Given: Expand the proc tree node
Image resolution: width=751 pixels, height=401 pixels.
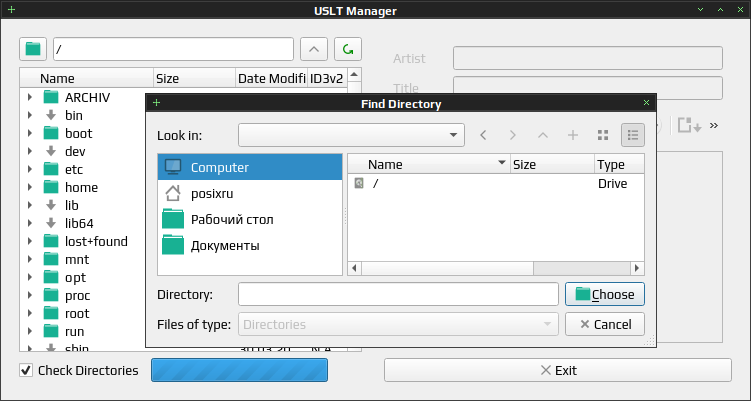Looking at the screenshot, I should tap(30, 296).
